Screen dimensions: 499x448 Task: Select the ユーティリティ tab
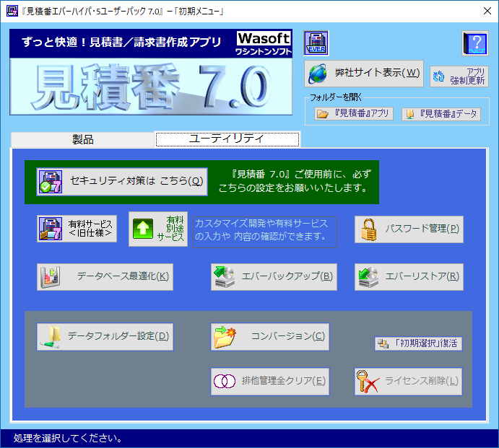(x=227, y=139)
